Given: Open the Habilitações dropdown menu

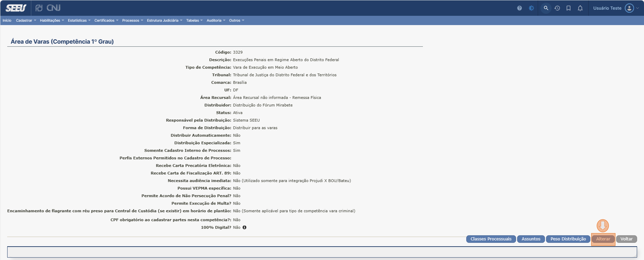Looking at the screenshot, I should [52, 20].
